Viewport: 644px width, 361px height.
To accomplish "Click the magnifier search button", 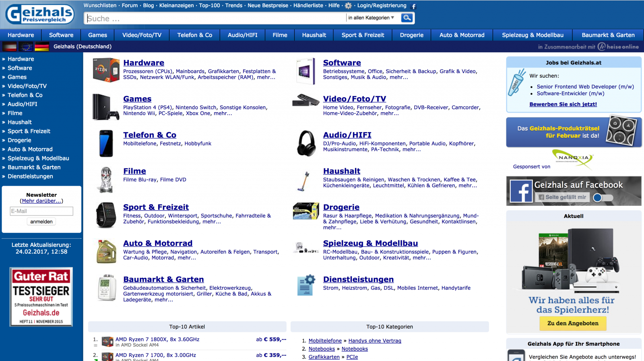I will [x=407, y=18].
